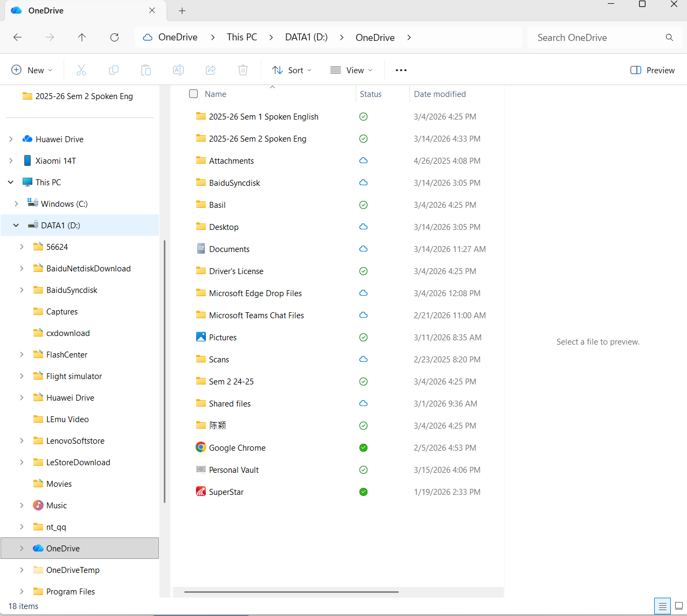Open the New dropdown menu

coord(32,70)
